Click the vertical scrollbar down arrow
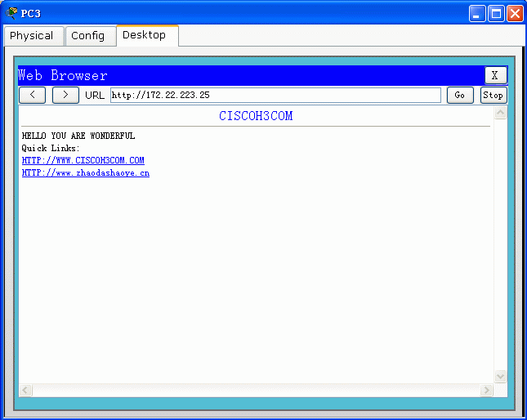This screenshot has height=420, width=527. (x=501, y=376)
